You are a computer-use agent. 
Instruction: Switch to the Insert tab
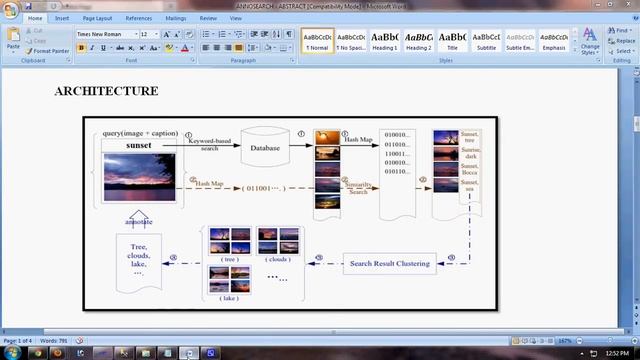pyautogui.click(x=62, y=18)
